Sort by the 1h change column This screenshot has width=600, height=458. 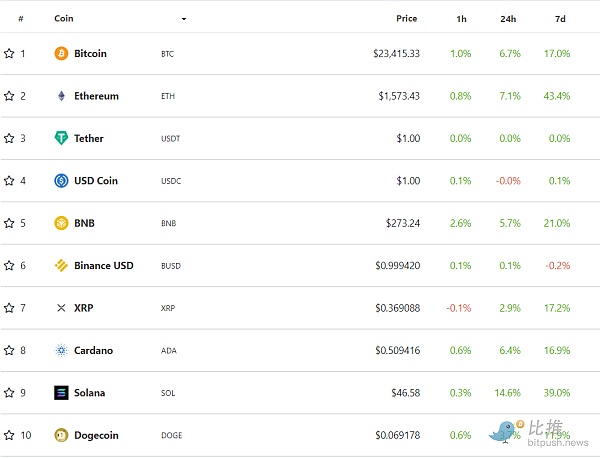pos(461,18)
